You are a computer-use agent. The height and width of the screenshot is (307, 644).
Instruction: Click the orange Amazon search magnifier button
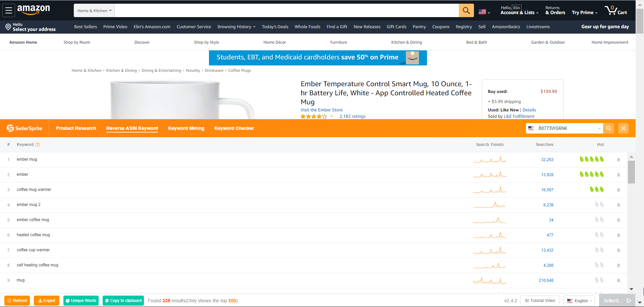click(x=466, y=10)
